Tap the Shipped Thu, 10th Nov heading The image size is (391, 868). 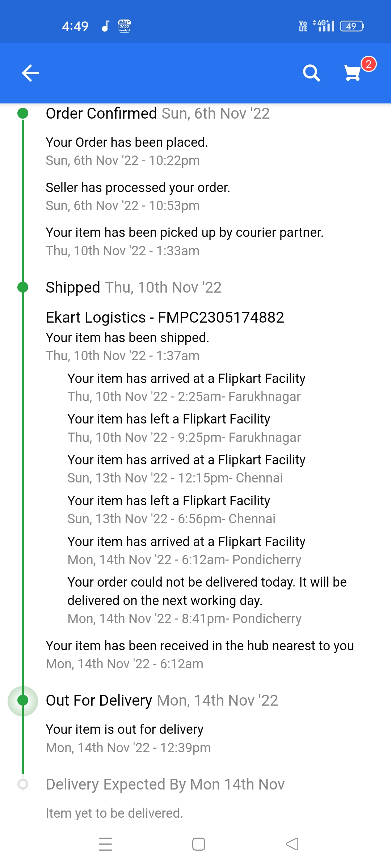[x=134, y=288]
